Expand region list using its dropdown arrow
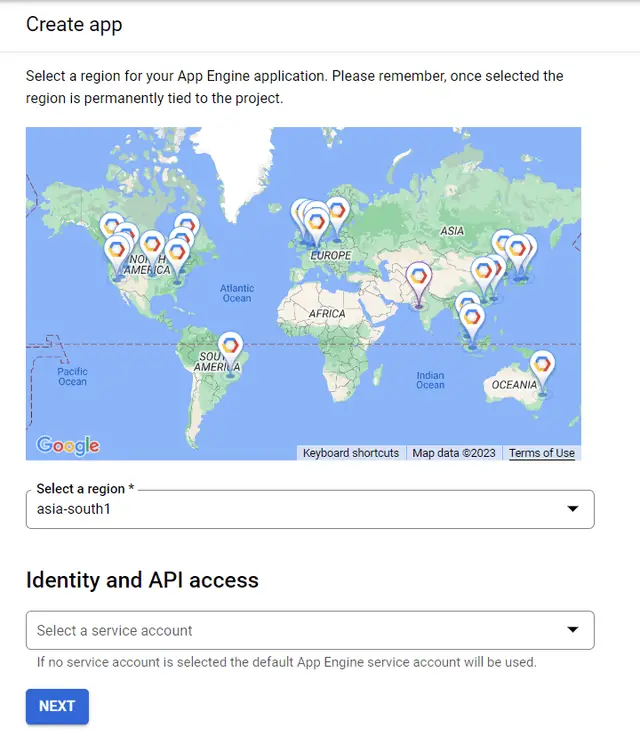This screenshot has height=752, width=640. click(572, 509)
